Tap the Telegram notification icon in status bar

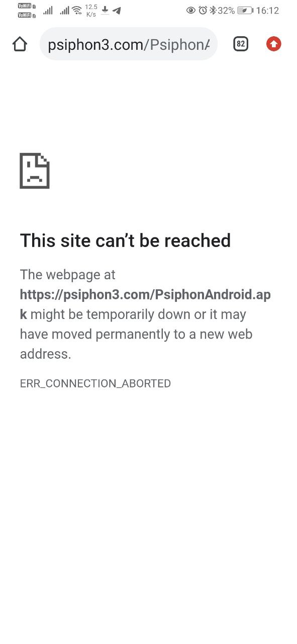117,10
